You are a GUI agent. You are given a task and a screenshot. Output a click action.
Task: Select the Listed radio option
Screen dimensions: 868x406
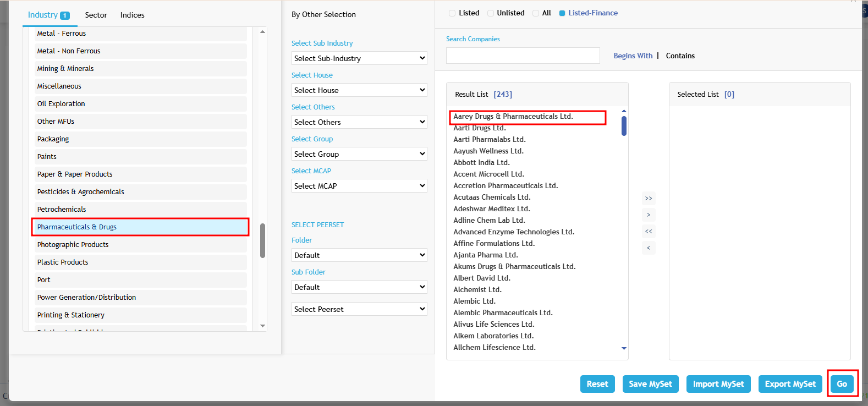coord(452,13)
